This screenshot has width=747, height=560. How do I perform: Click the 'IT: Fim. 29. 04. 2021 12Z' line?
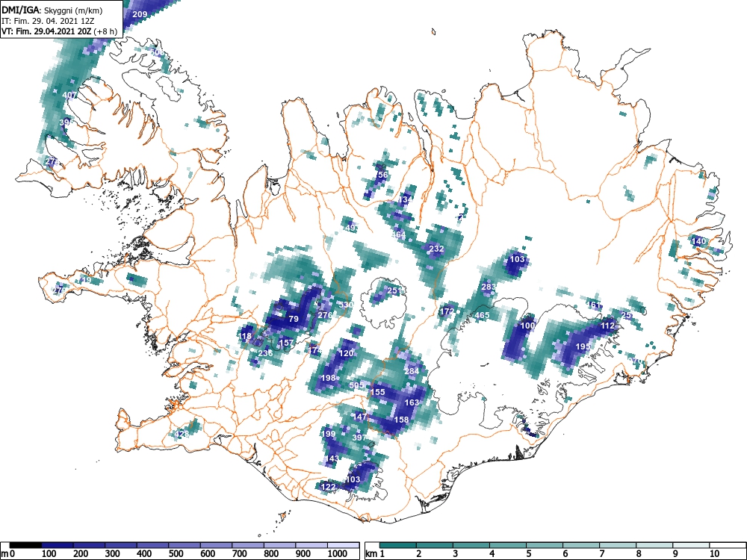point(48,21)
